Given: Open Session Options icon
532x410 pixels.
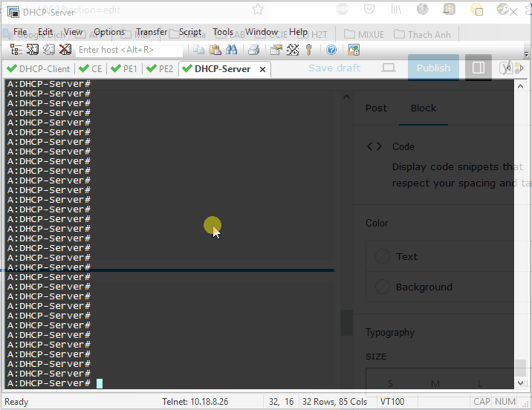Looking at the screenshot, I should tap(276, 50).
